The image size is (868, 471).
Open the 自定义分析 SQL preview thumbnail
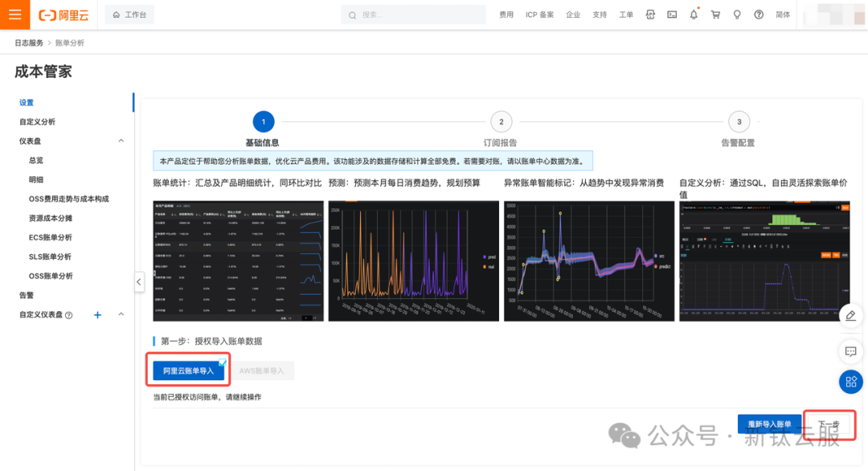[x=764, y=260]
